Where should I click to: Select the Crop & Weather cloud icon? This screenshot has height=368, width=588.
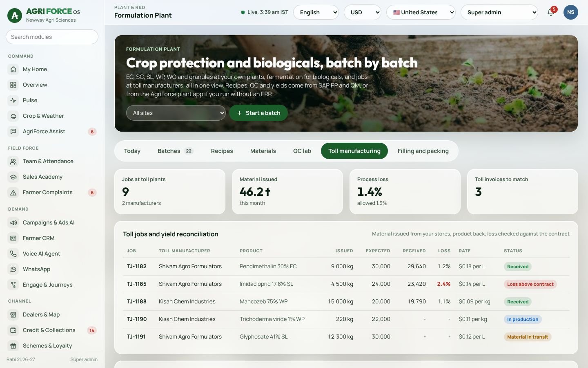pyautogui.click(x=13, y=116)
